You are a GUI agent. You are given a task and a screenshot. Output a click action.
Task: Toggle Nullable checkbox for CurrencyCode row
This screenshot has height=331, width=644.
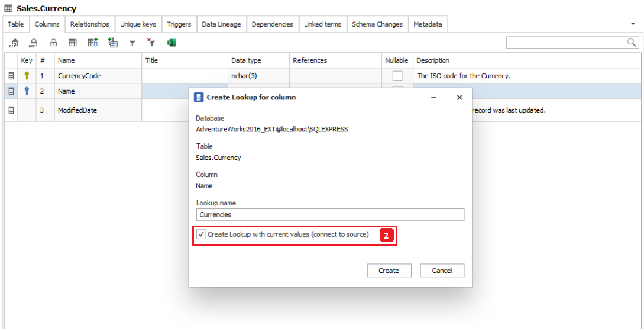(x=397, y=76)
